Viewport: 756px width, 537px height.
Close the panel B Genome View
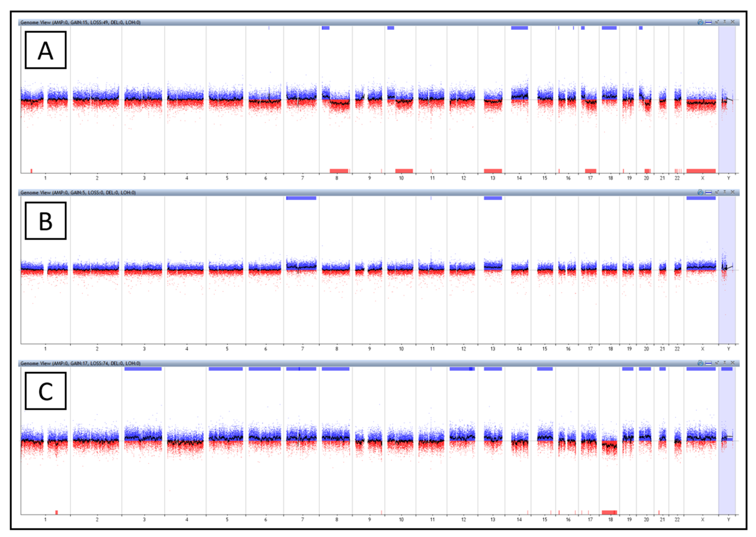[x=733, y=192]
